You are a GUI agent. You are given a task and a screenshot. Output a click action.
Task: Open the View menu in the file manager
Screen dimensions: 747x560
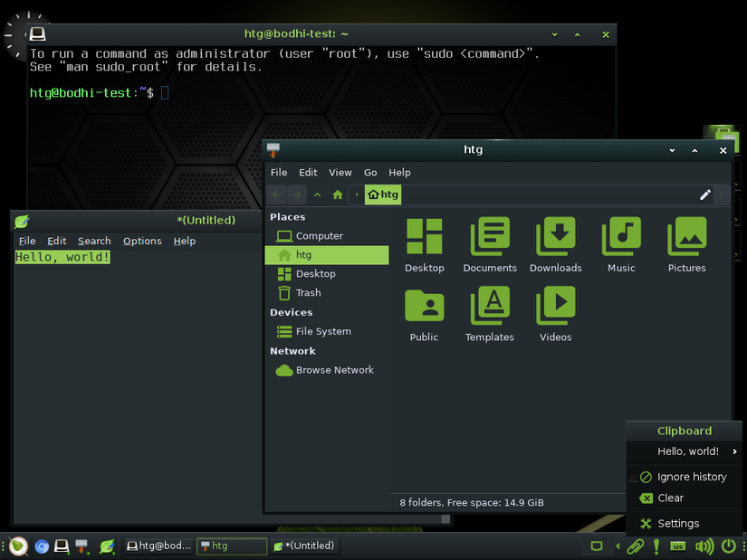340,172
